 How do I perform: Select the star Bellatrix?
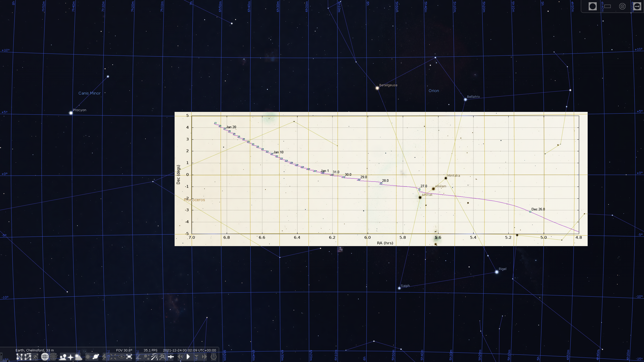tap(465, 100)
